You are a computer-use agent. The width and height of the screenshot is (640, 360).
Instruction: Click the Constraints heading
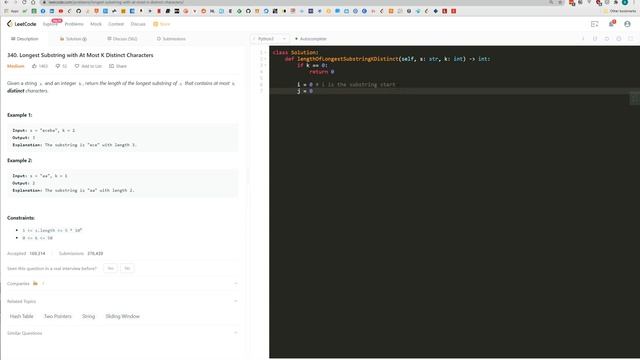21,218
